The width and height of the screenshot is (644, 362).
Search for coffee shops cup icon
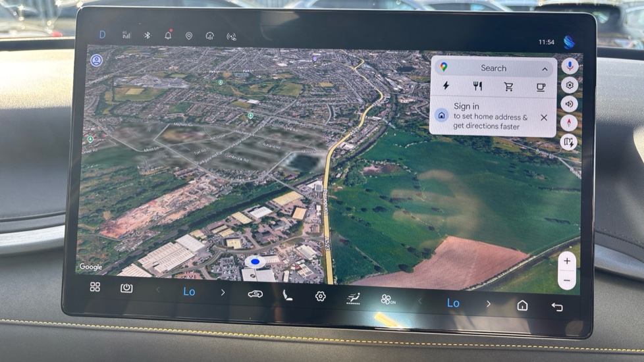(541, 88)
